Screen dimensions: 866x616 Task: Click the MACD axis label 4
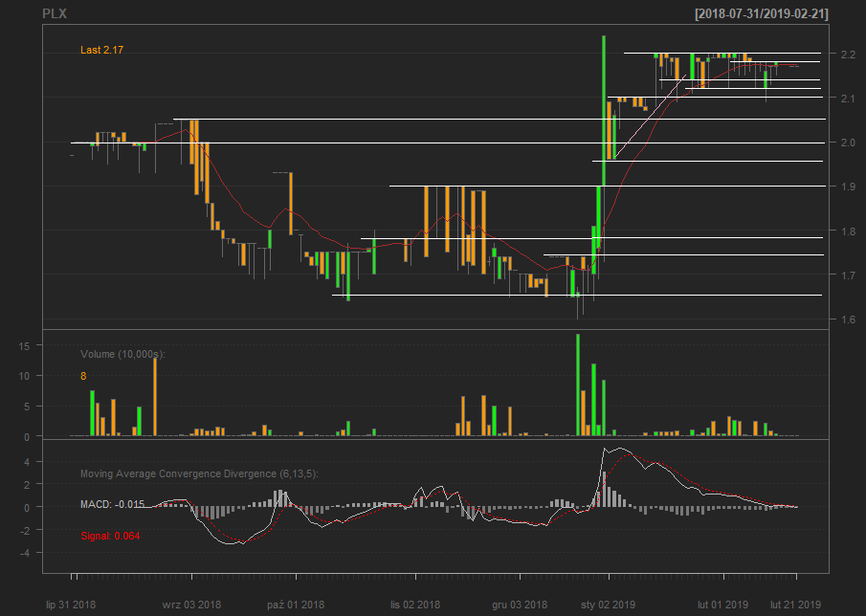pyautogui.click(x=26, y=461)
